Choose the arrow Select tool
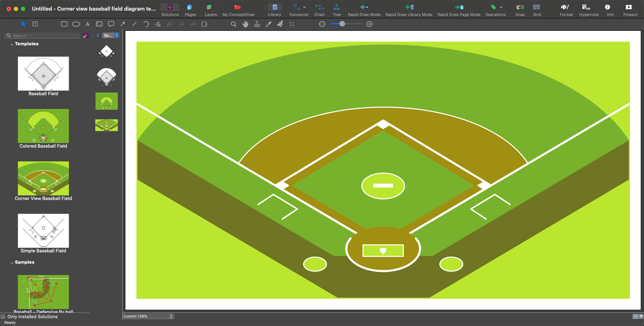644x326 pixels. (24, 24)
